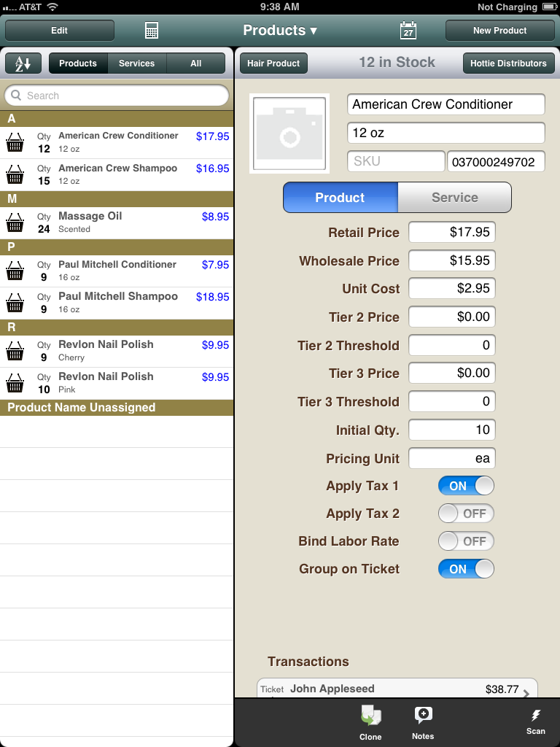Screen dimensions: 560x747
Task: Select American Crew Shampoo in list
Action: 117,175
